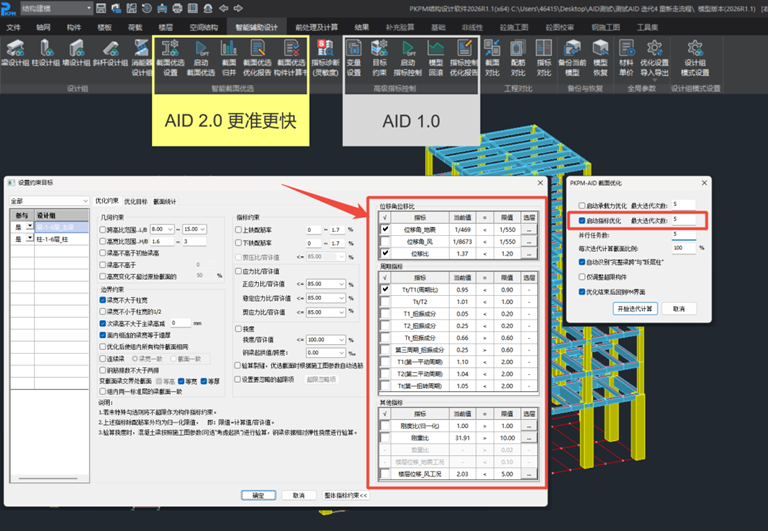Switch to the 优化目标 tab
This screenshot has height=531, width=768.
click(x=134, y=201)
